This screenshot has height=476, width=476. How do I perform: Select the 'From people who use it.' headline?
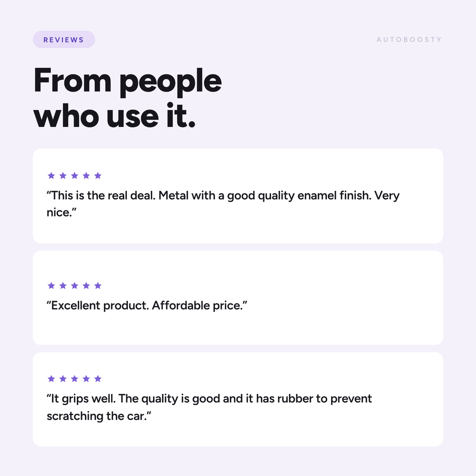(127, 98)
